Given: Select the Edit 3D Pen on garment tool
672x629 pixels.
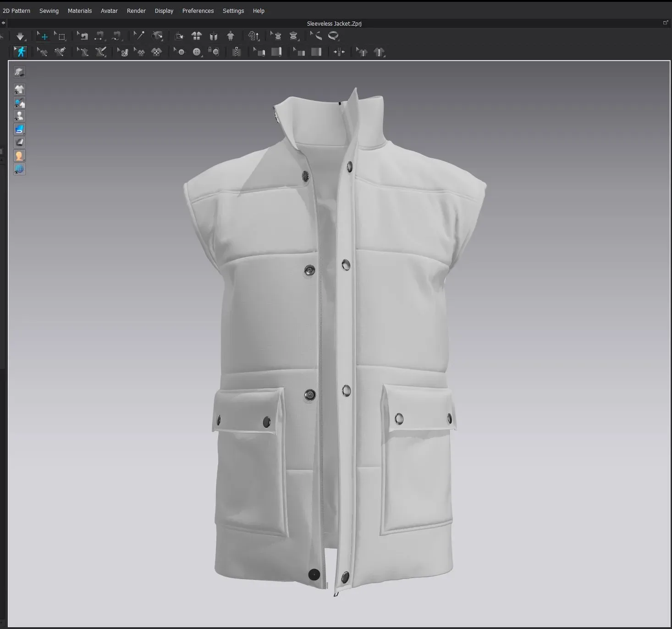Looking at the screenshot, I should coord(83,52).
